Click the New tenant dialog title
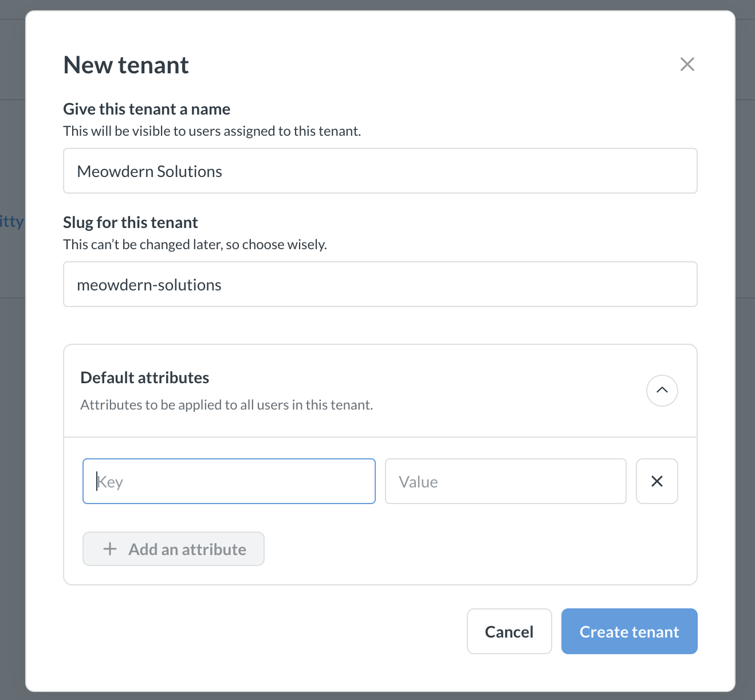 (x=125, y=65)
